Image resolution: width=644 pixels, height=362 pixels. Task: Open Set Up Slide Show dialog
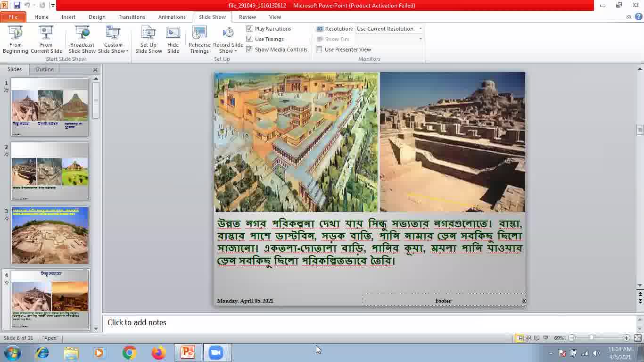(x=149, y=40)
